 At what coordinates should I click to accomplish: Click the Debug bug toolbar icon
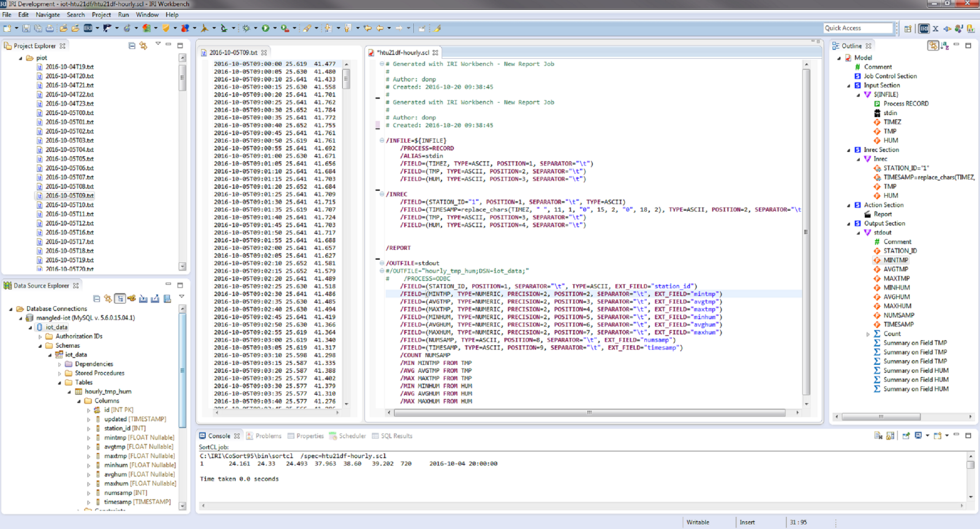pyautogui.click(x=246, y=28)
